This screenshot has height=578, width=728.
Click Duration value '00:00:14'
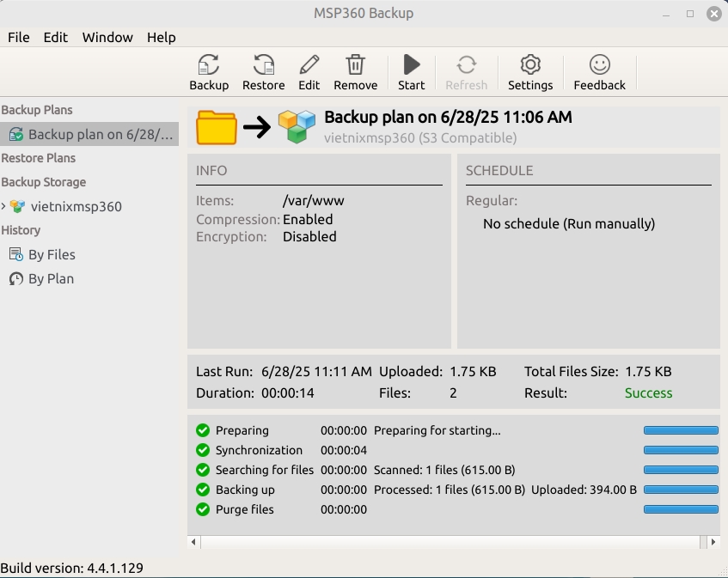coord(288,392)
